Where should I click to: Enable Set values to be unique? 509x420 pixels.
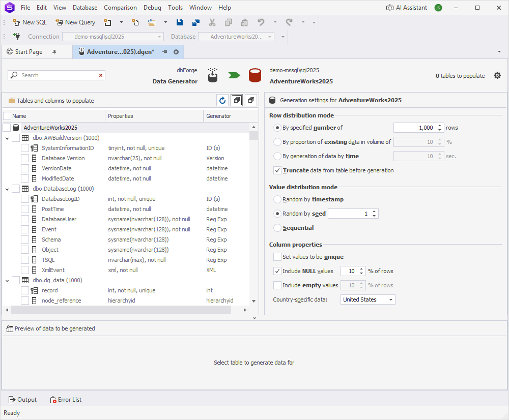tap(277, 257)
